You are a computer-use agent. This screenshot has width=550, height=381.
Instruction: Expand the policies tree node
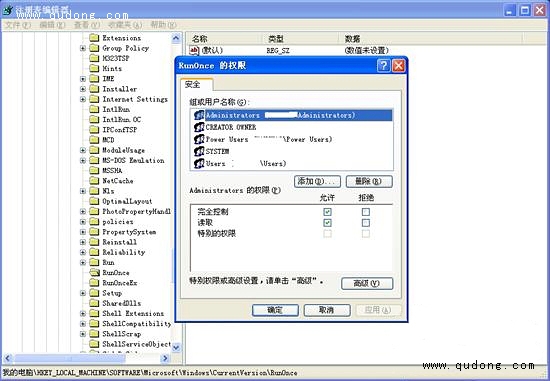coord(83,222)
